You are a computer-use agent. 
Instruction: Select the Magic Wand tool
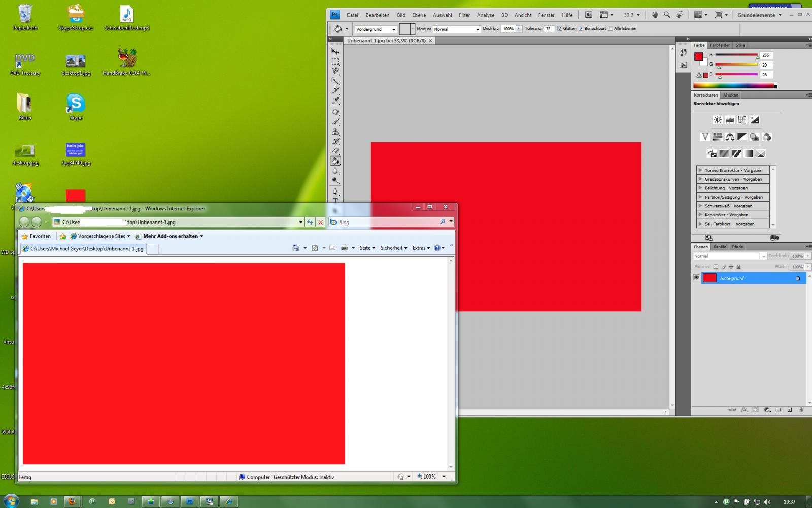pos(335,81)
